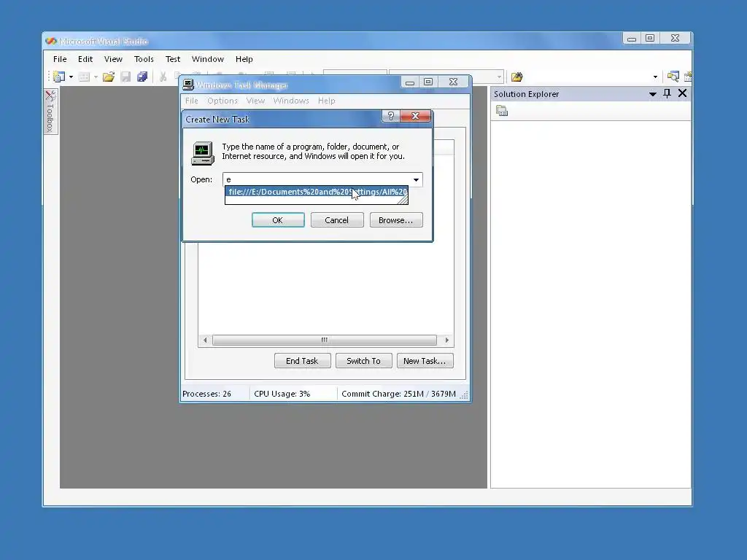747x560 pixels.
Task: Click the Processes: 26 status text
Action: click(x=206, y=394)
